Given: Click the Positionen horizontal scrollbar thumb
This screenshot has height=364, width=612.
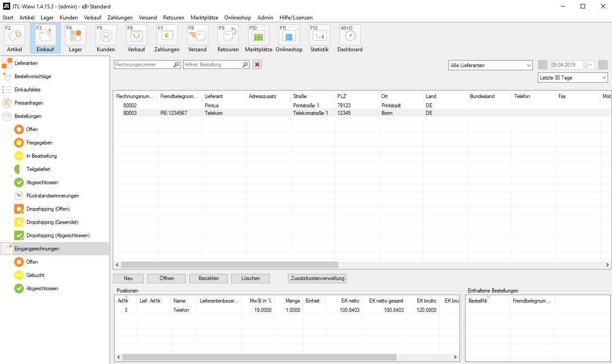Looking at the screenshot, I should tap(259, 357).
